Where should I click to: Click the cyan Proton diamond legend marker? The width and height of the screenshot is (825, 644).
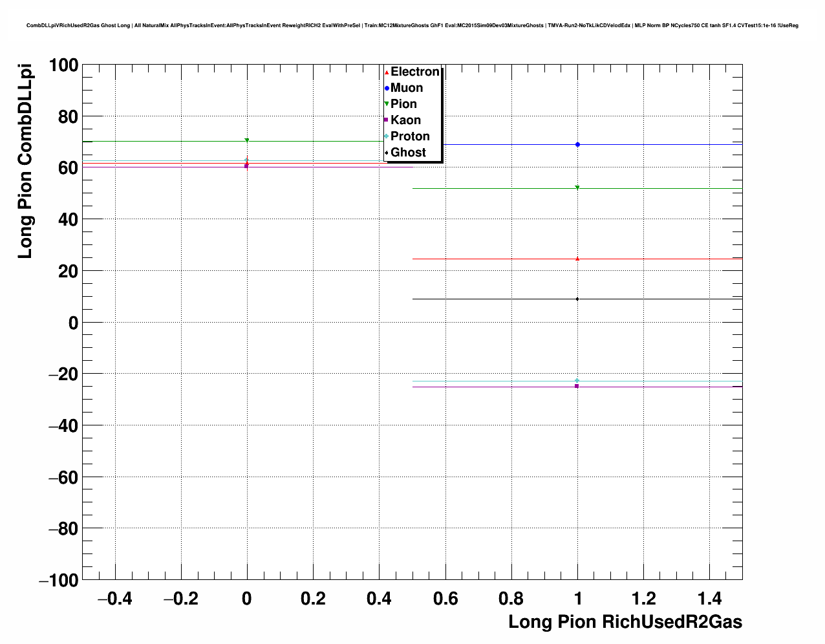pos(387,136)
